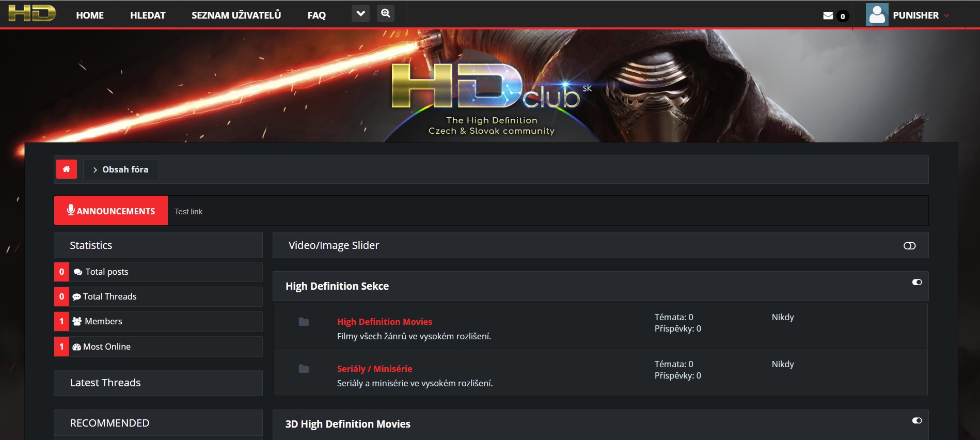The image size is (980, 440).
Task: Click Nikdy in Seriály / Minisérie row
Action: (x=783, y=364)
